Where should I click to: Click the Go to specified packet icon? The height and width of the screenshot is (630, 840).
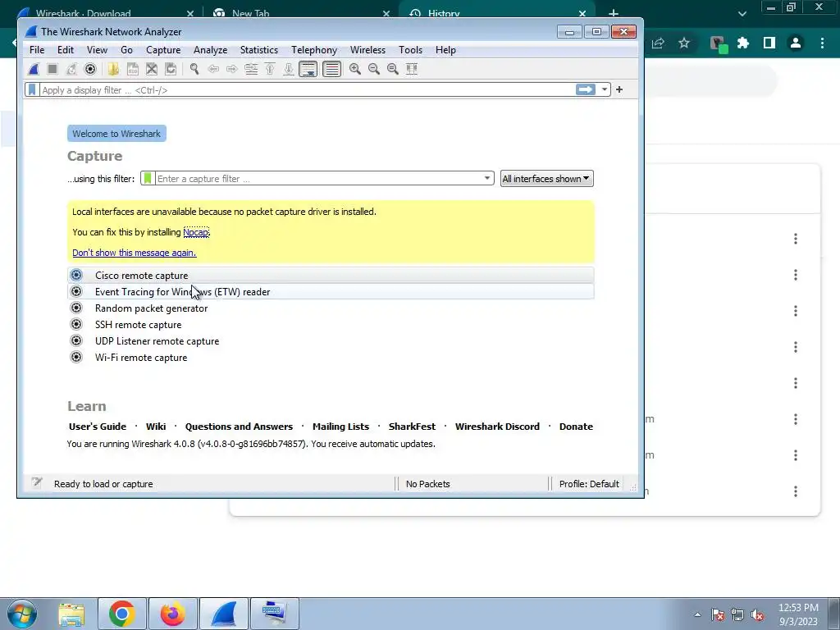coord(251,69)
